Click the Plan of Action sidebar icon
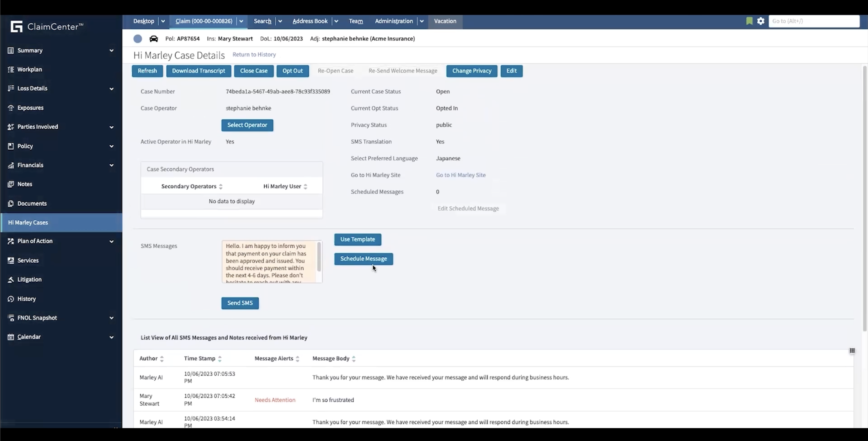This screenshot has width=868, height=441. 11,241
